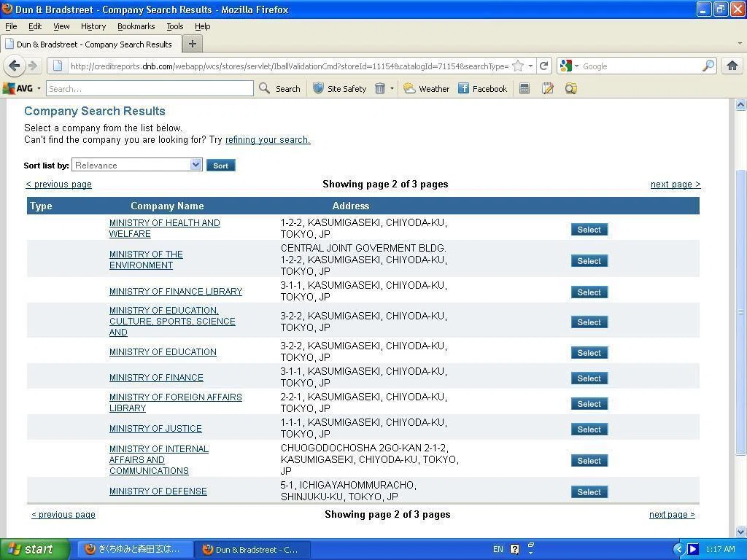Viewport: 747px width, 560px height.
Task: Open Ministry of Defense link
Action: pyautogui.click(x=158, y=491)
